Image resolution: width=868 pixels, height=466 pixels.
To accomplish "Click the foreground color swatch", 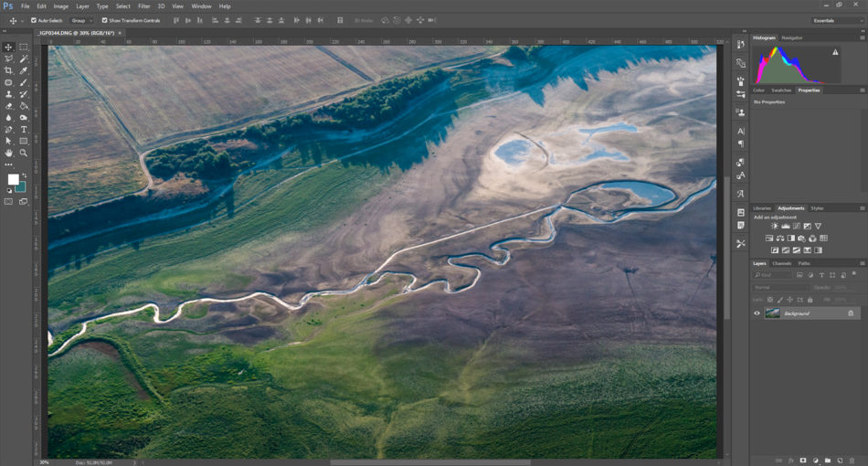I will click(13, 179).
